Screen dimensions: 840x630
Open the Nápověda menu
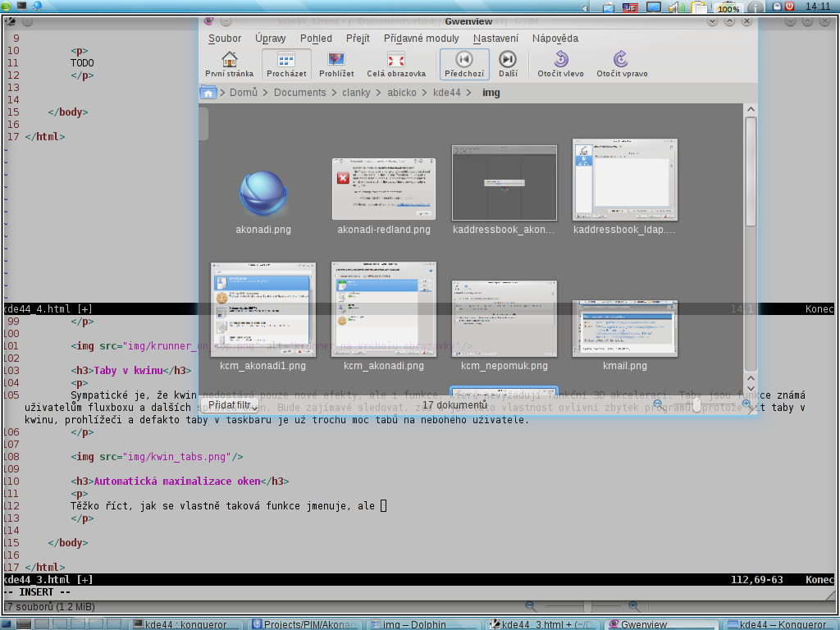[x=555, y=39]
